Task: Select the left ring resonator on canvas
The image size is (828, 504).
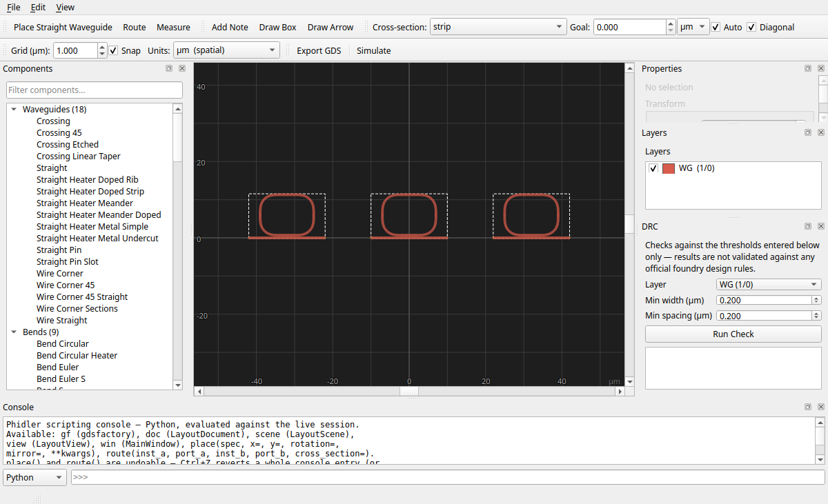Action: click(x=287, y=216)
